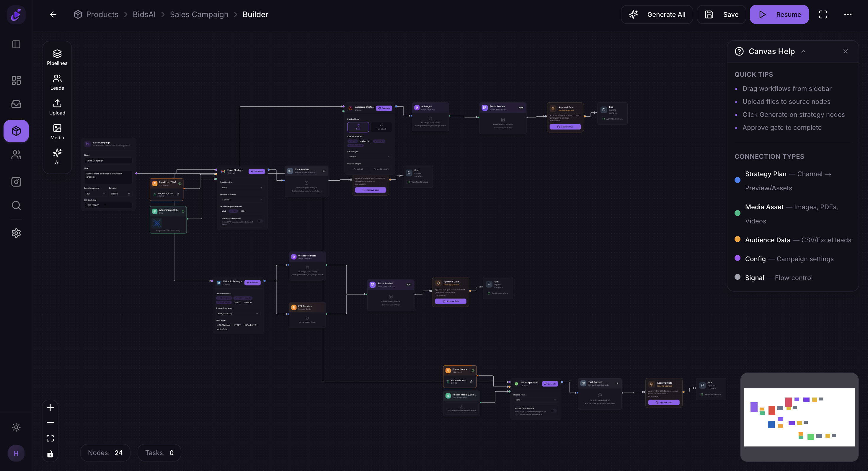Image resolution: width=868 pixels, height=471 pixels.
Task: Fit view using the canvas fit-screen icon
Action: (x=50, y=438)
